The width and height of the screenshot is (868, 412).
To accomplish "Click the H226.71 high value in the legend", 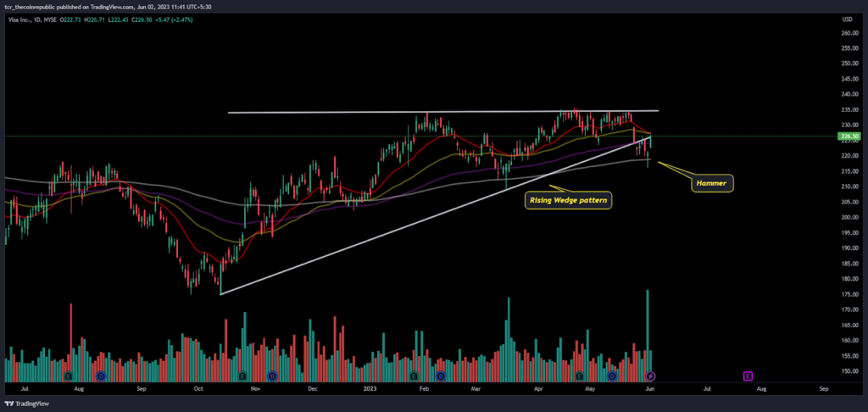I will tap(93, 19).
